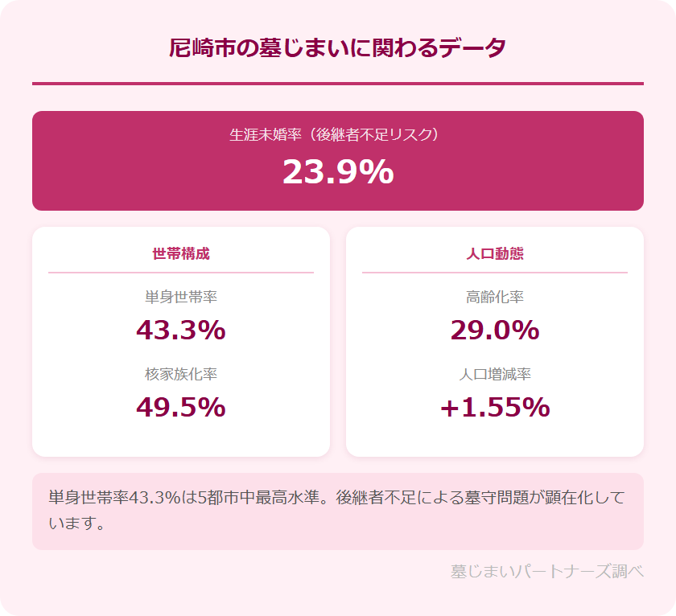Click the title 尼崎市の墓じまいに関わるデータ
This screenshot has height=616, width=676.
point(337,47)
